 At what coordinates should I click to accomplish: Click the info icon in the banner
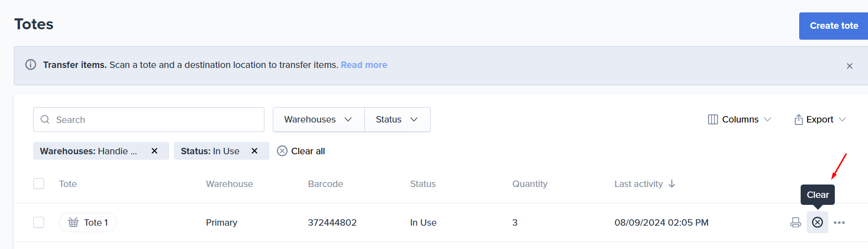(31, 65)
